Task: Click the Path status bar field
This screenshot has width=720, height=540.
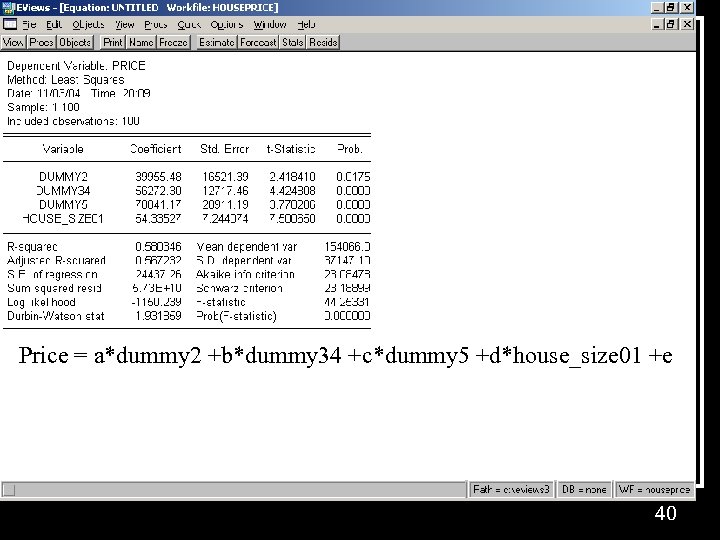Action: [511, 489]
